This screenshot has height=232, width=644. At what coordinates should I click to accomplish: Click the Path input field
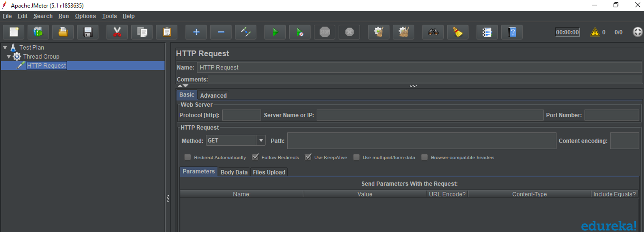click(x=422, y=141)
